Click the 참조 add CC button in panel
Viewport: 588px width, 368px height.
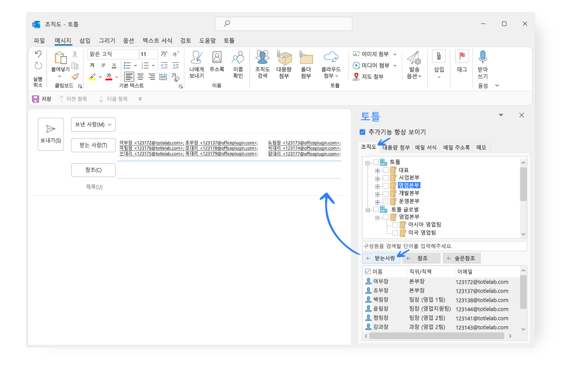tap(421, 258)
